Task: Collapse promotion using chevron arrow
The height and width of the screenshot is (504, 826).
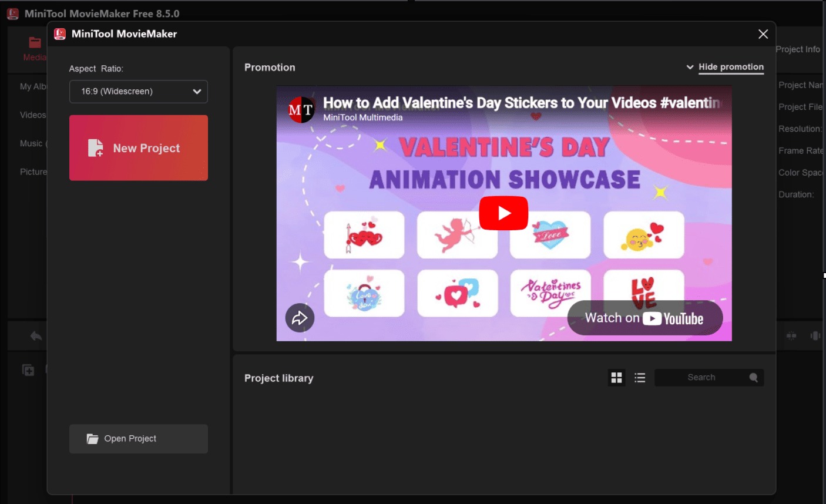Action: pos(690,67)
